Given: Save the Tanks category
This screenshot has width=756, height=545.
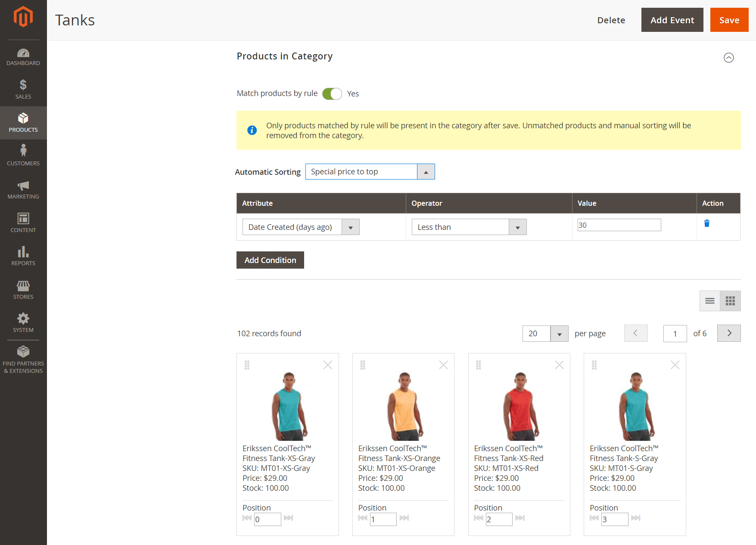Looking at the screenshot, I should [x=729, y=20].
